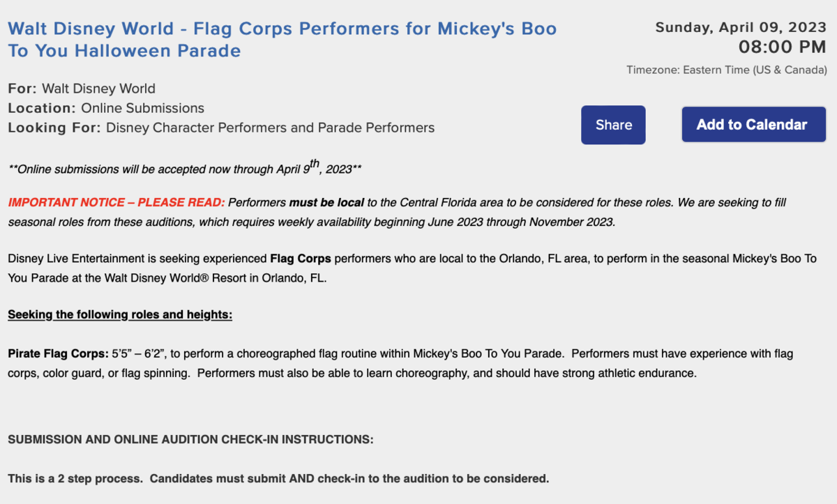Click the 'For: Walt Disney World' line
This screenshot has height=504, width=837.
(82, 89)
